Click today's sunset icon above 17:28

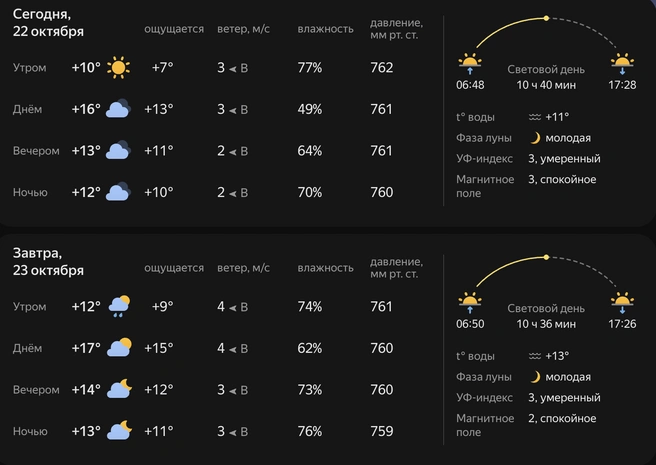(x=622, y=64)
